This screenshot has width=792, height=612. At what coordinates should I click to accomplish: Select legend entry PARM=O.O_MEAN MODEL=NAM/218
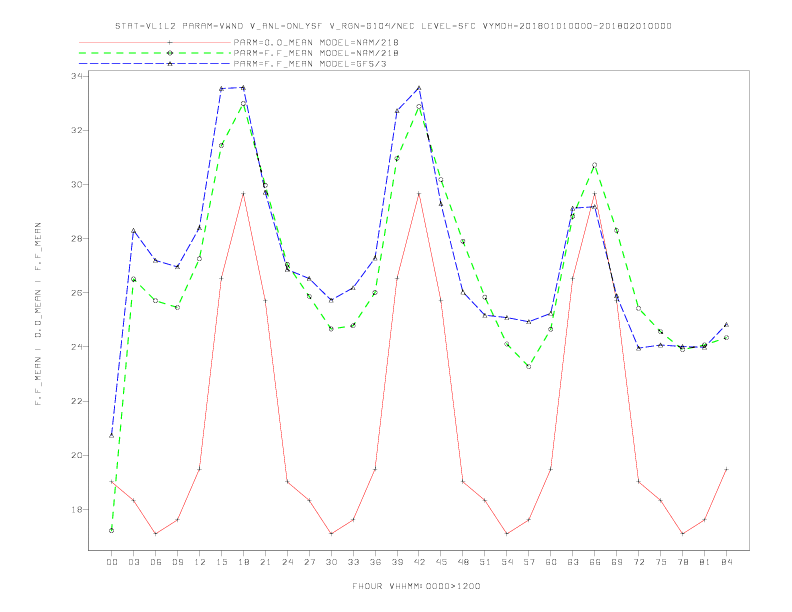(x=316, y=42)
